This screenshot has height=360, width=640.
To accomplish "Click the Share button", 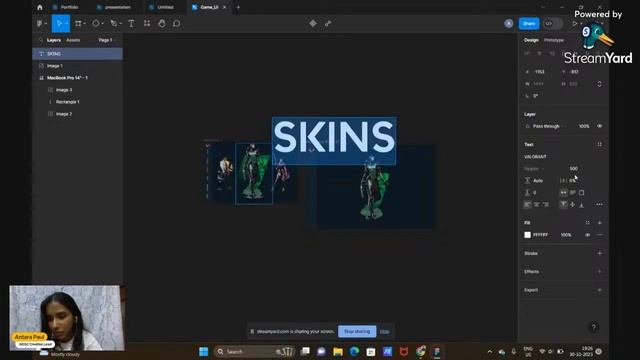I will [529, 24].
